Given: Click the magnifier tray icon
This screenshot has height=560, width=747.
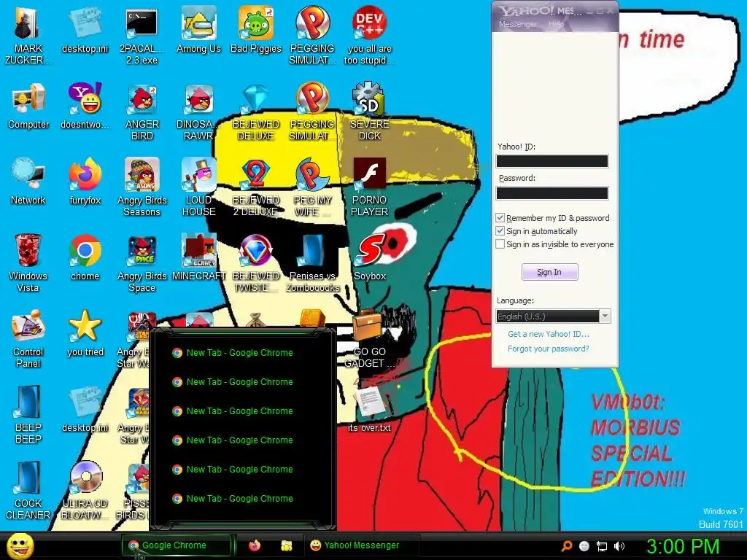Looking at the screenshot, I should click(567, 546).
